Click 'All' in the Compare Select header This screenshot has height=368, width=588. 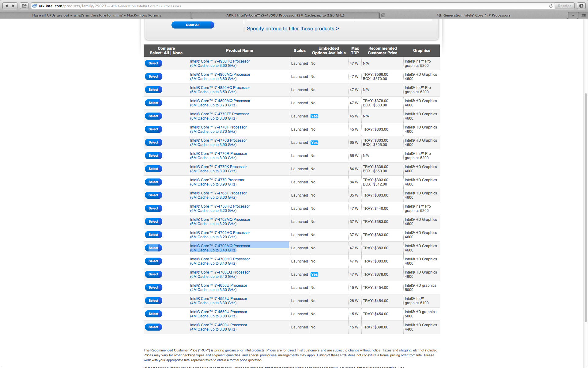(166, 53)
